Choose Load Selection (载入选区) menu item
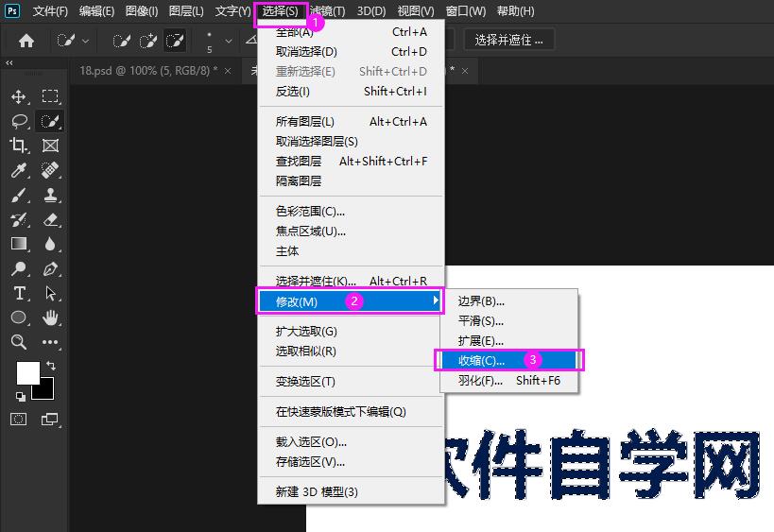Image resolution: width=774 pixels, height=532 pixels. [351, 441]
